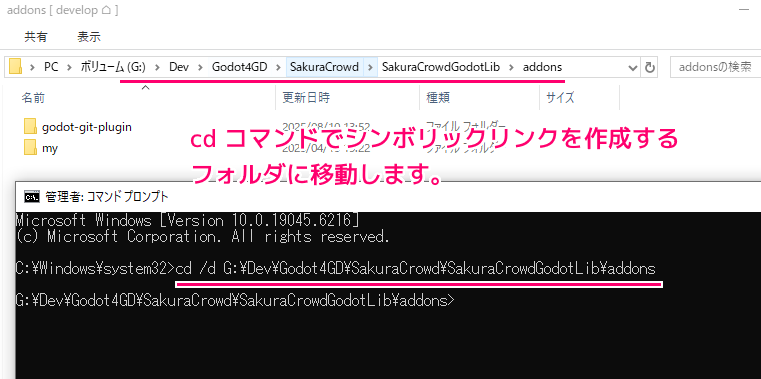Go to SakuraCrowd folder breadcrumb
Screen dimensions: 761x379
pos(324,67)
